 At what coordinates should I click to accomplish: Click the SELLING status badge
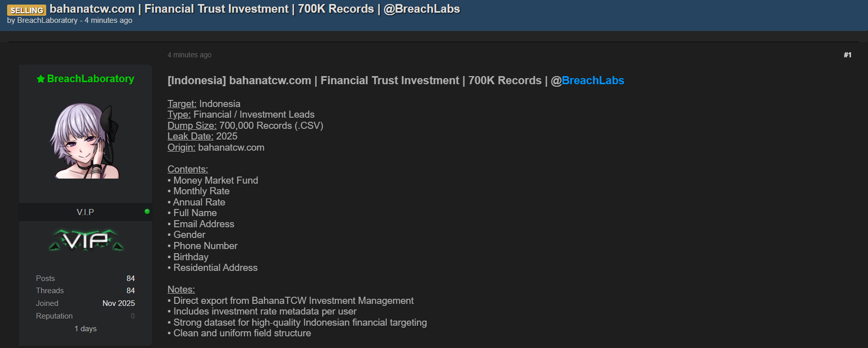(26, 10)
